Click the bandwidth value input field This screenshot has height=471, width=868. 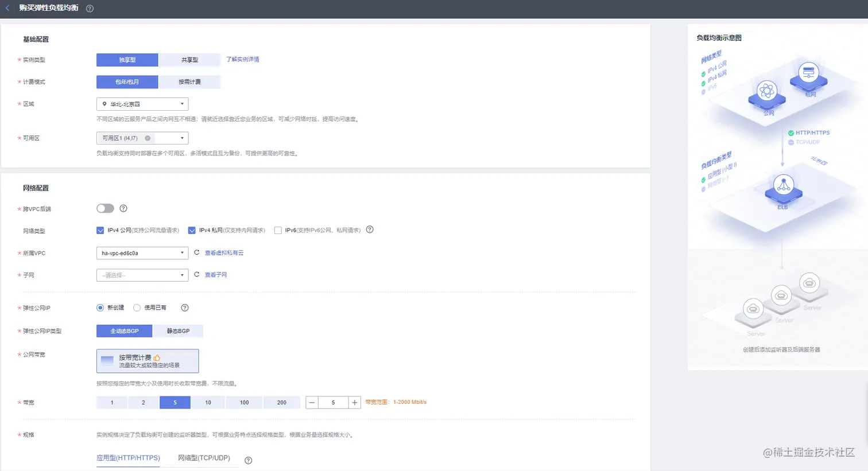pyautogui.click(x=333, y=403)
